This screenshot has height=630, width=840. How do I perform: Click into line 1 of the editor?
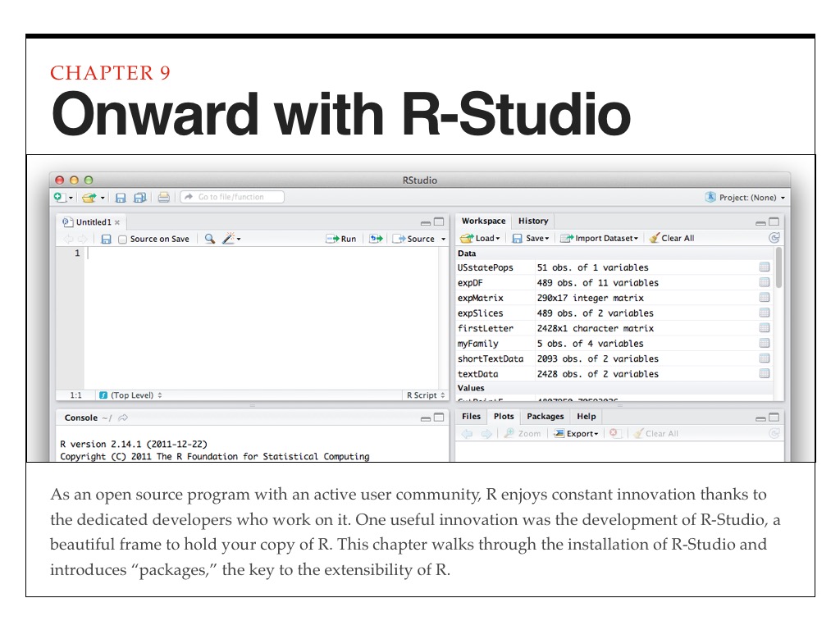point(262,253)
